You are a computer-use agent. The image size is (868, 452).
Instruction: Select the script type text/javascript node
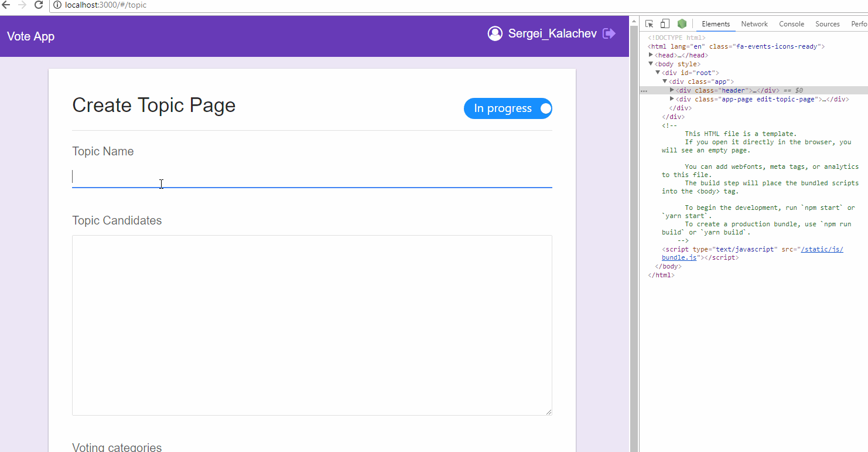[753, 253]
